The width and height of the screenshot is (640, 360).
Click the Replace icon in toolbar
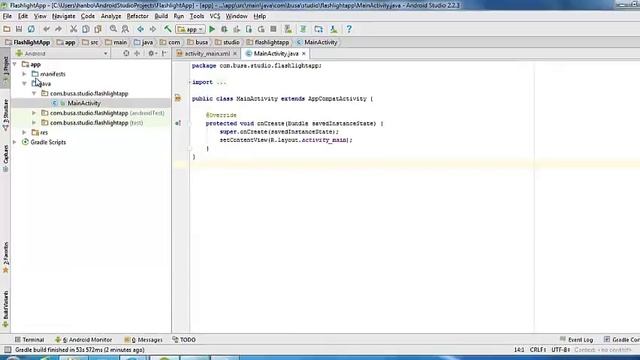(x=125, y=29)
